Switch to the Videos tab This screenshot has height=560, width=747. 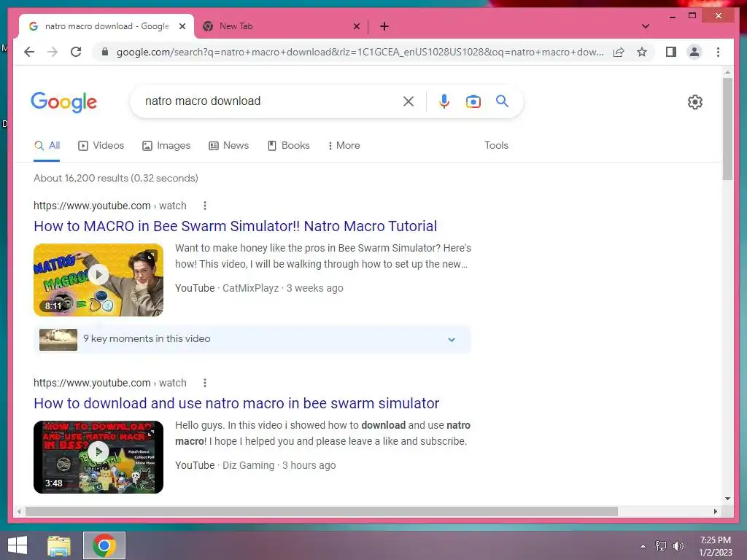(101, 145)
